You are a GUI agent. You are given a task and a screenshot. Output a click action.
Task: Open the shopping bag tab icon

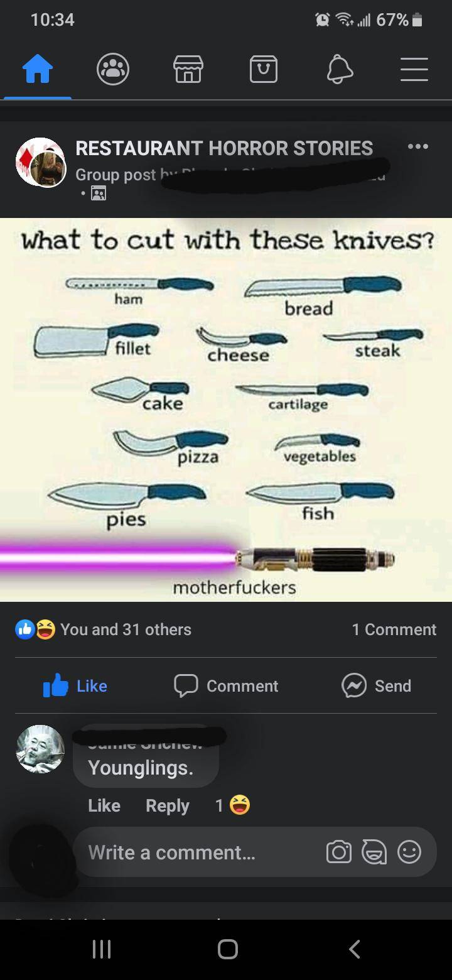pyautogui.click(x=264, y=68)
